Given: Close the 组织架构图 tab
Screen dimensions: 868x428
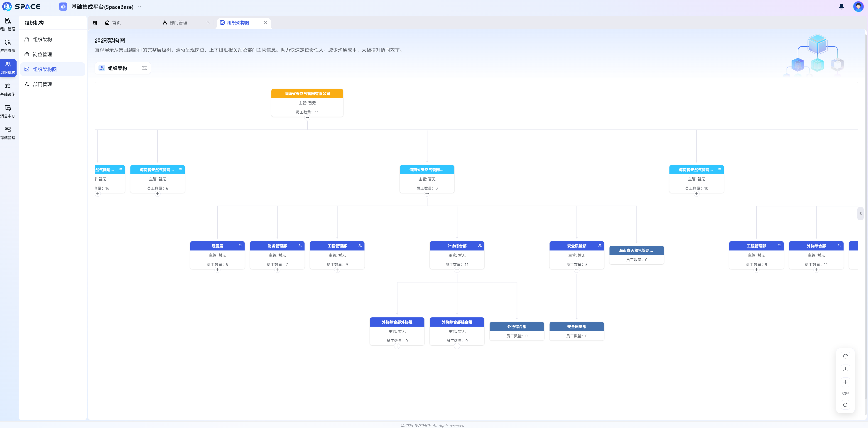Looking at the screenshot, I should (x=265, y=23).
